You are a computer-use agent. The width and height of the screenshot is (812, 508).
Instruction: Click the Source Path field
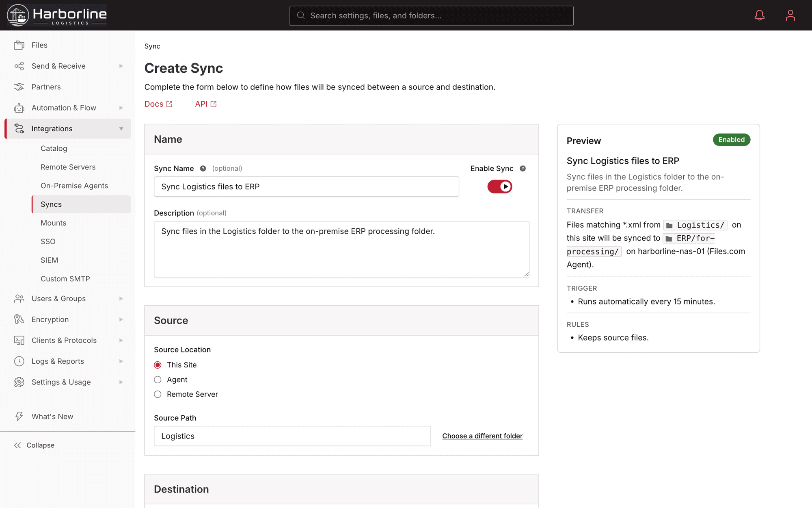[292, 436]
